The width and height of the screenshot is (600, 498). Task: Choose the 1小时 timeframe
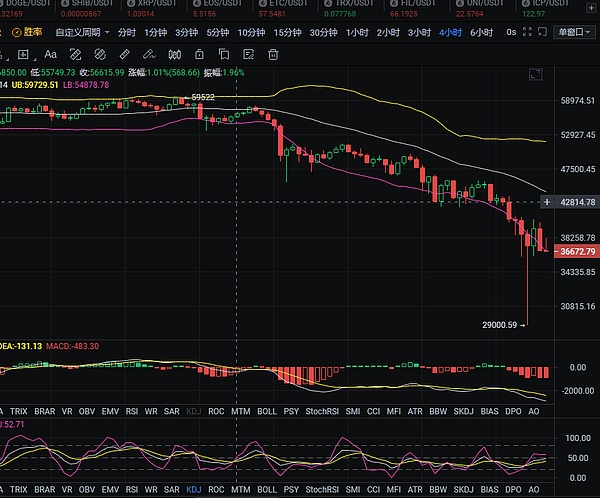pyautogui.click(x=357, y=32)
